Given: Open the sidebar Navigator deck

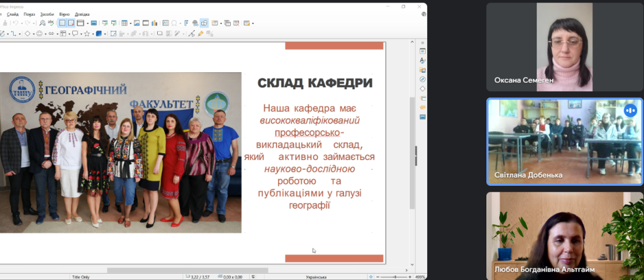Looking at the screenshot, I should pyautogui.click(x=423, y=79).
